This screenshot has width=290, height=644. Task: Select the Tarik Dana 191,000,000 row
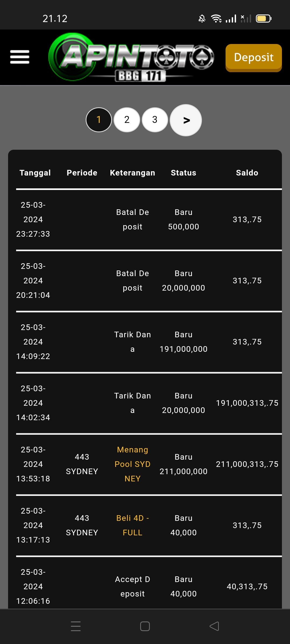pos(145,342)
